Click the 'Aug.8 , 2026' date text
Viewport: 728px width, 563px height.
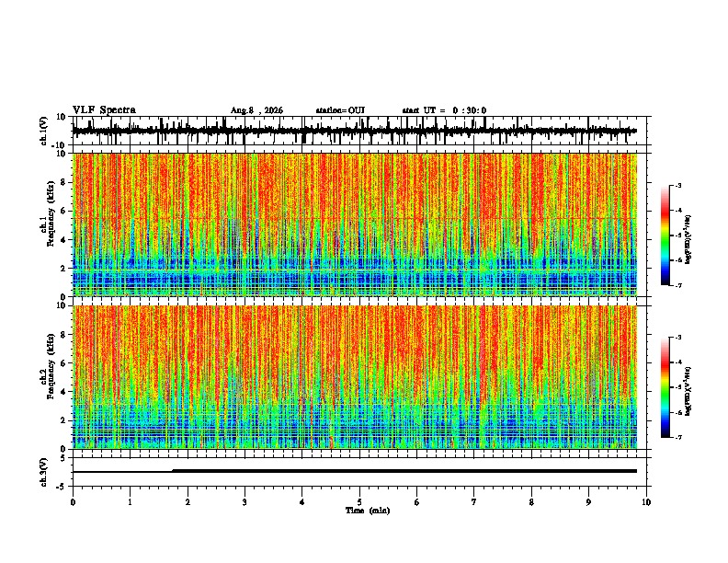click(256, 110)
